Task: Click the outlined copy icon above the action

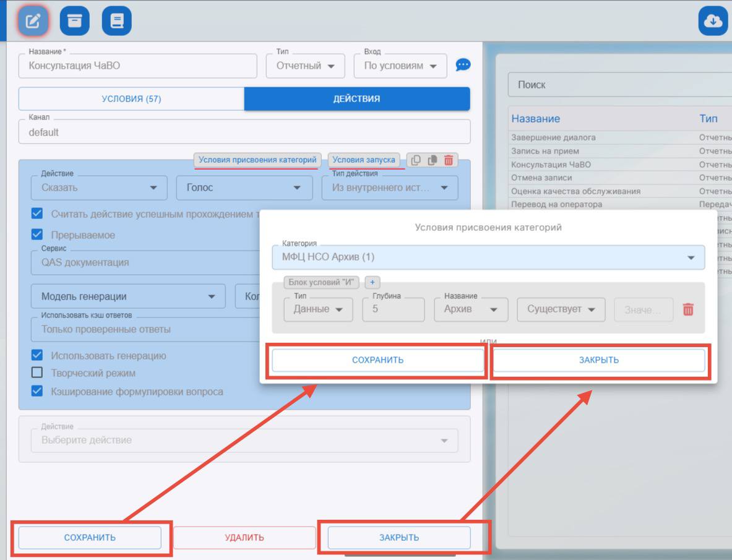Action: click(416, 160)
